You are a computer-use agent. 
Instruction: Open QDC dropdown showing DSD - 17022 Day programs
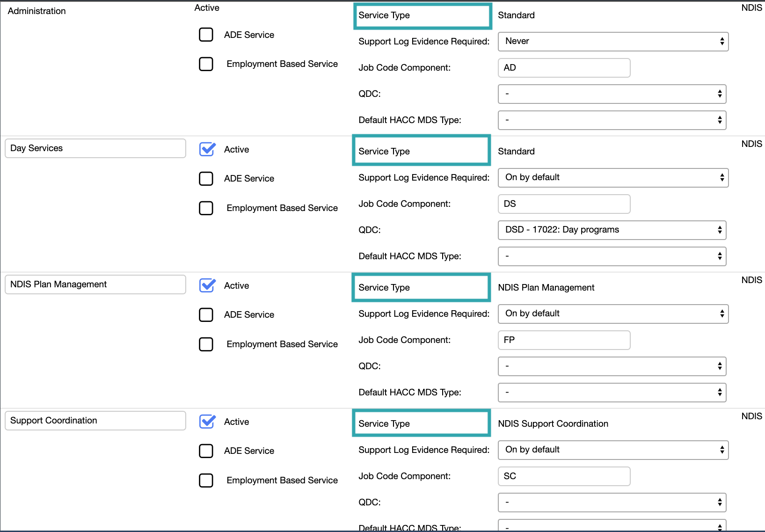(612, 230)
